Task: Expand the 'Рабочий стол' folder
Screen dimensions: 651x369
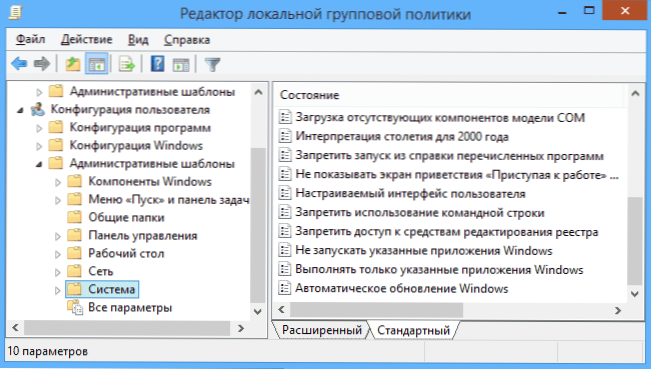Action: (x=58, y=254)
